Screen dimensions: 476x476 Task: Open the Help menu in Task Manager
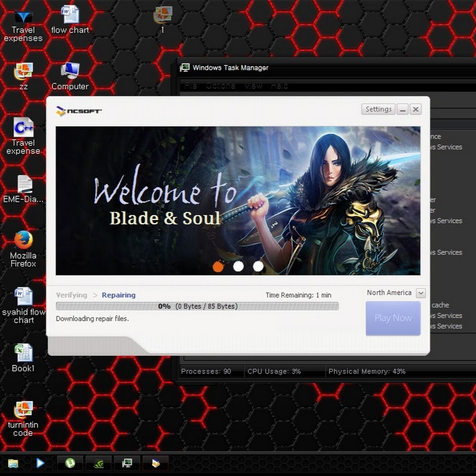[x=279, y=86]
